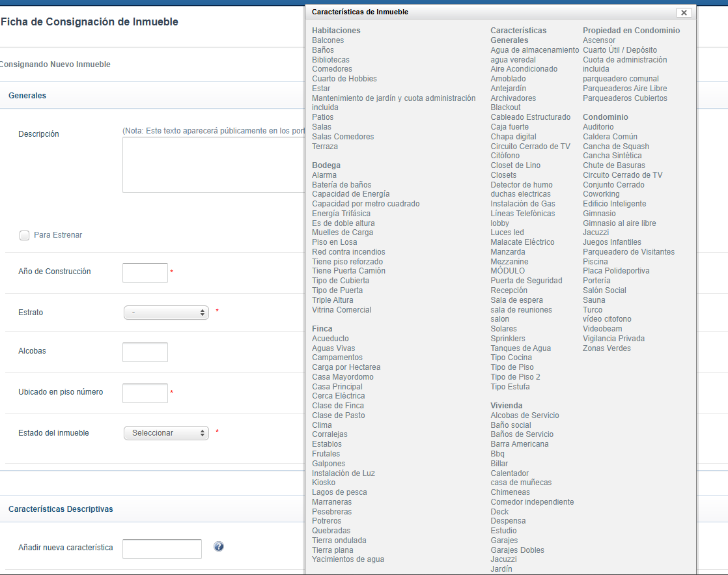Select Cerca Eléctrica feature

[338, 396]
